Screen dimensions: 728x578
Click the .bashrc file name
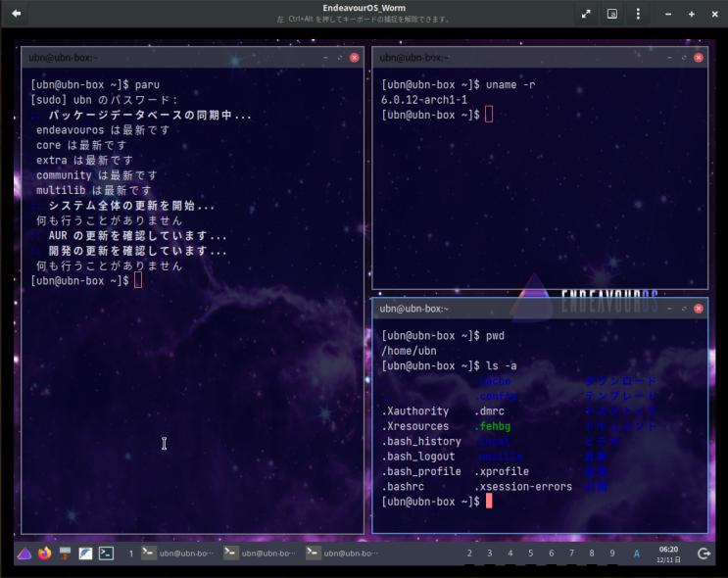[x=403, y=487]
